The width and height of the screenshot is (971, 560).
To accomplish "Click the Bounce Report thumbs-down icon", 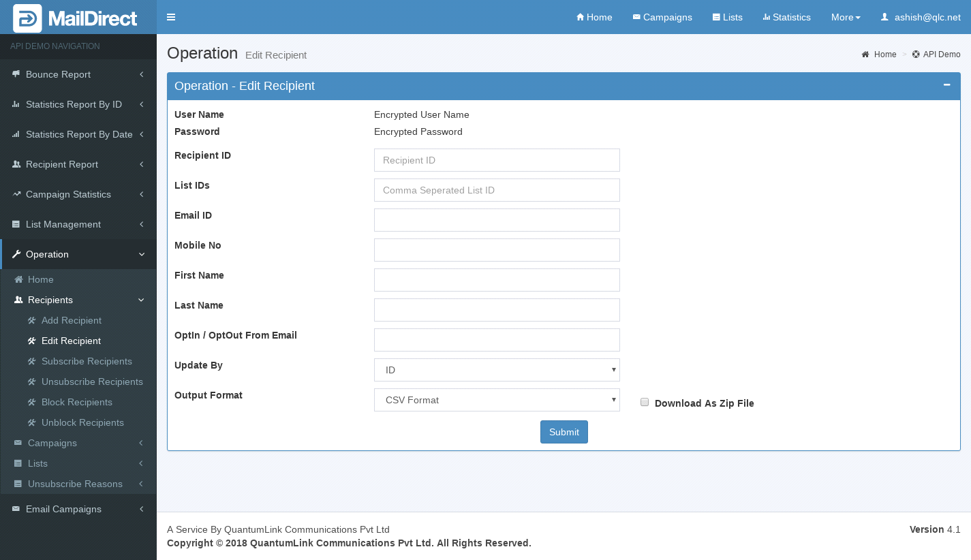I will 16,74.
